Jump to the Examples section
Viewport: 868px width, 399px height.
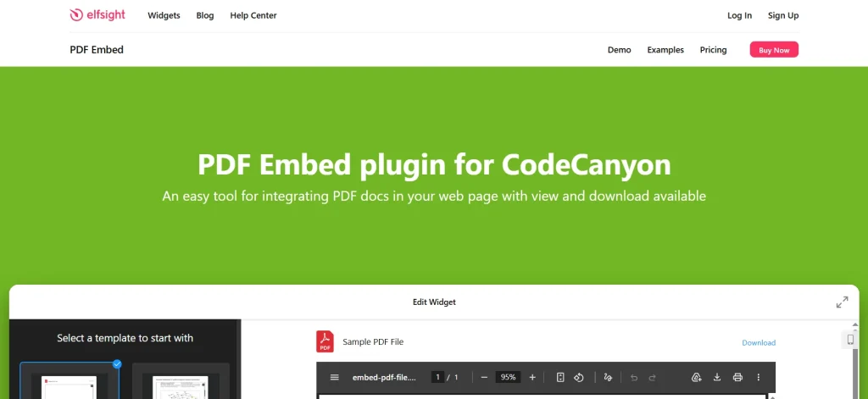click(x=665, y=50)
